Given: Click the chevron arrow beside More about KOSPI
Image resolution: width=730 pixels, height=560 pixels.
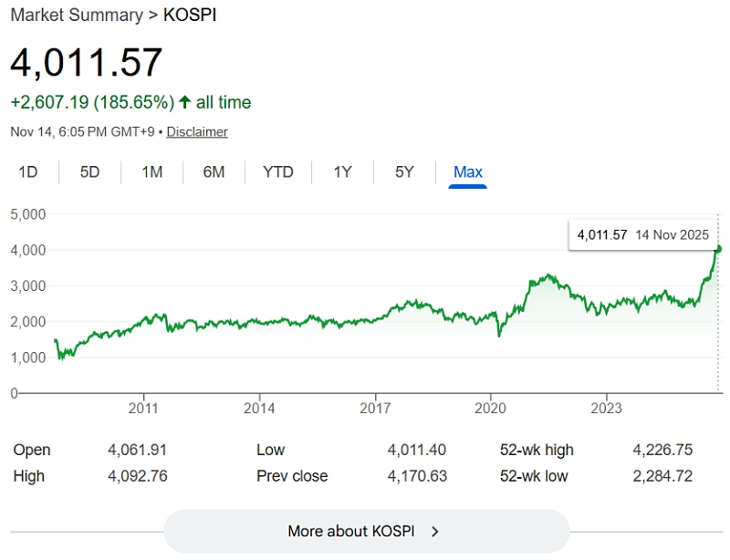Looking at the screenshot, I should click(x=435, y=531).
